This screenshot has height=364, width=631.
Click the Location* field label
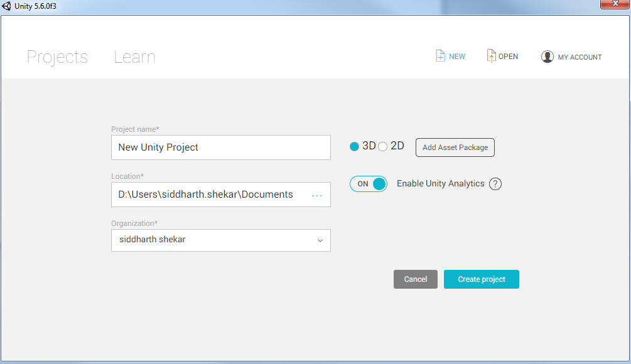pos(127,176)
